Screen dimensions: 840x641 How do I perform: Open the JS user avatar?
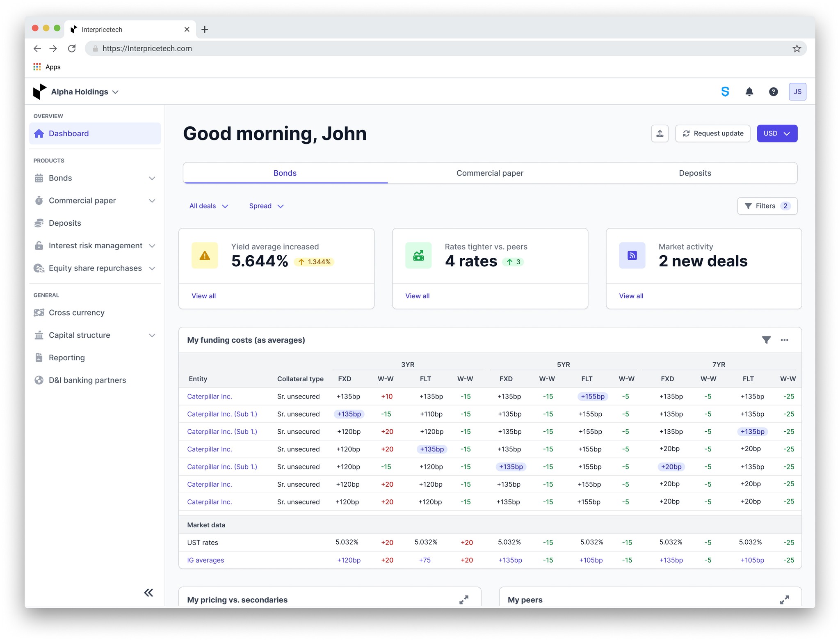797,92
